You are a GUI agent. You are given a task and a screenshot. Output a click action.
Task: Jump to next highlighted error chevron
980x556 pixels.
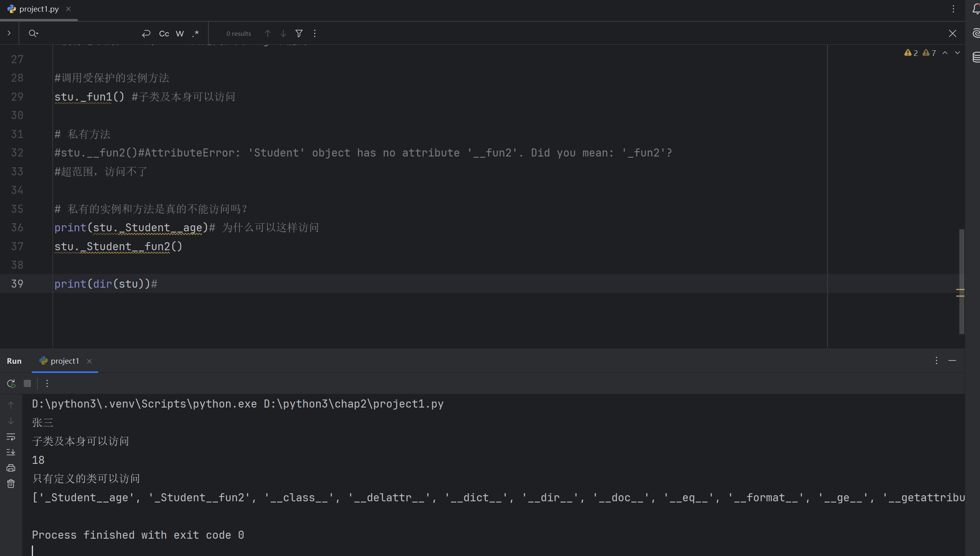[957, 53]
